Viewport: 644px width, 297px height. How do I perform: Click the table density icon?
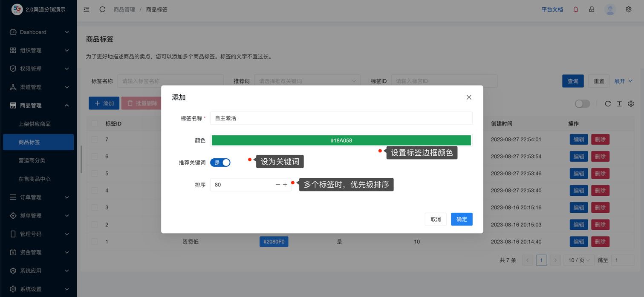[x=619, y=104]
